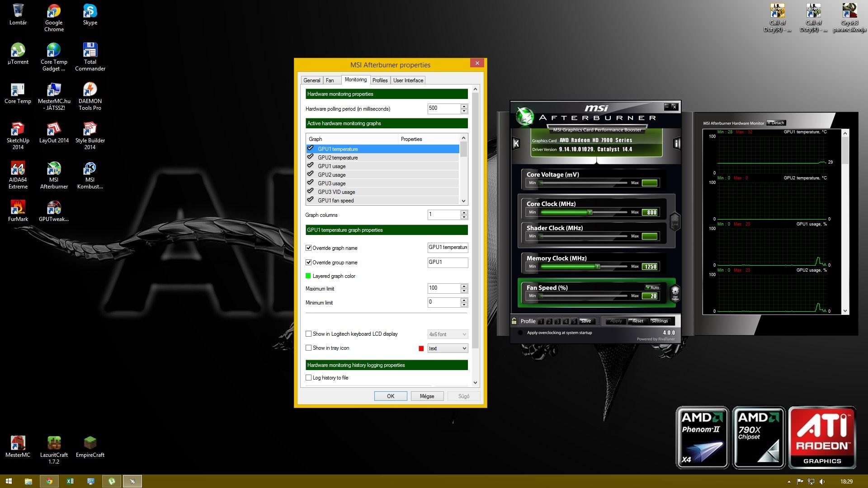Click the fan User Define gear icon
This screenshot has width=868, height=488.
coord(675,293)
